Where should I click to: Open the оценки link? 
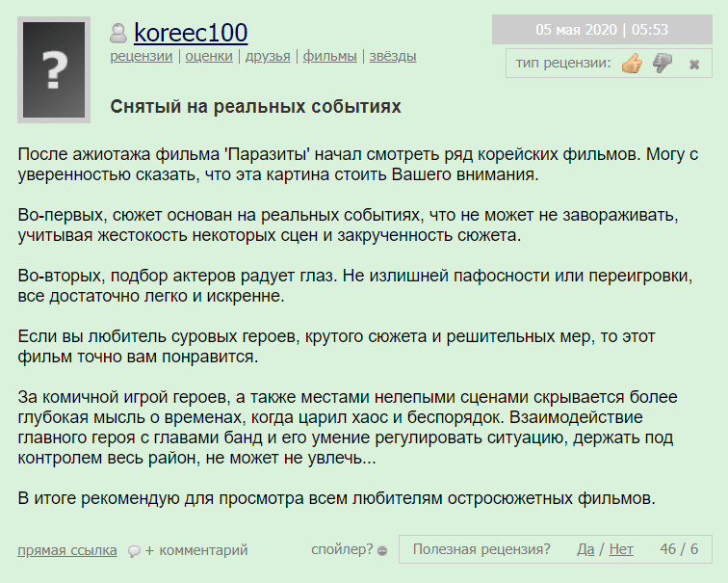[x=209, y=56]
